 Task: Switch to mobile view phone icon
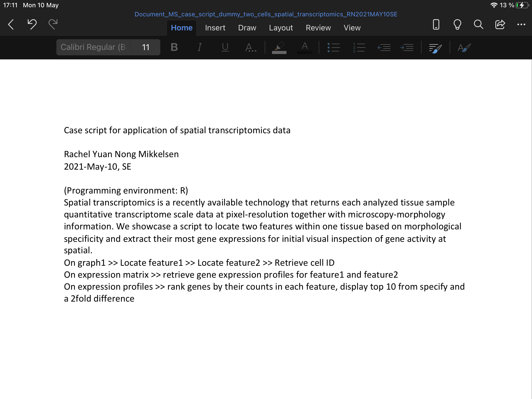coord(436,24)
